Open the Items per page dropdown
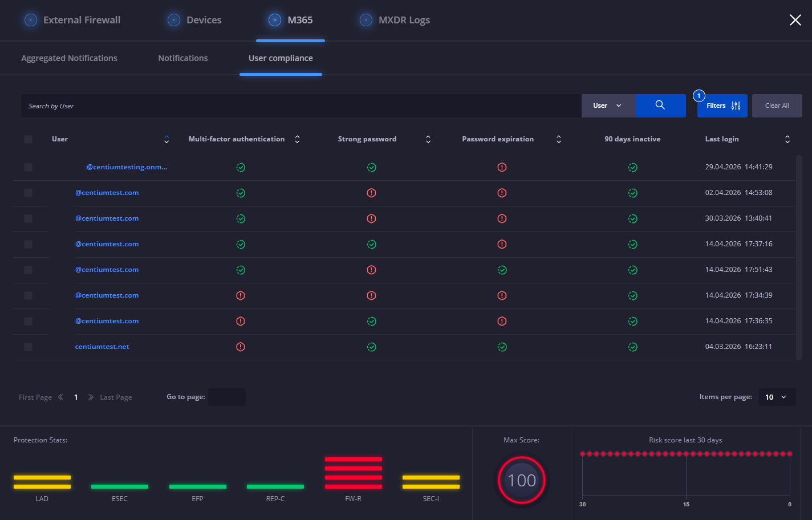 777,397
